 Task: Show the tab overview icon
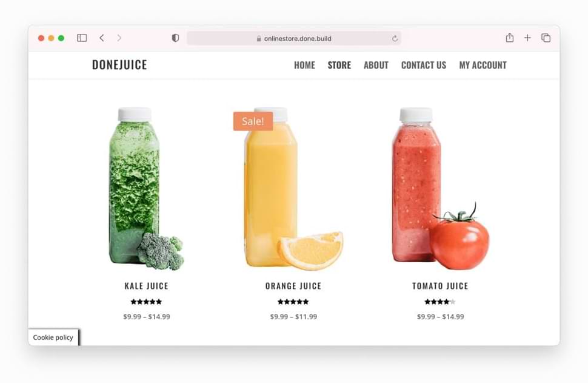tap(546, 38)
